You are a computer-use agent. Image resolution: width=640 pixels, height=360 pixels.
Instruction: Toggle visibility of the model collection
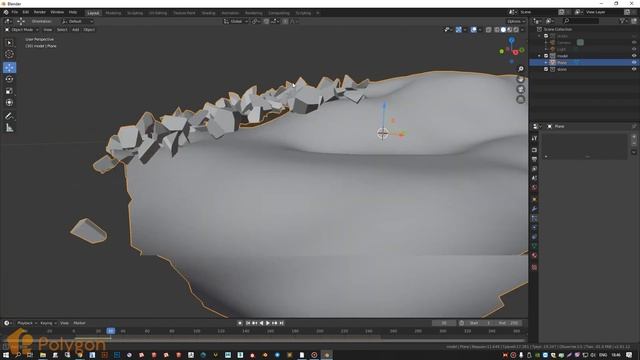click(x=634, y=56)
